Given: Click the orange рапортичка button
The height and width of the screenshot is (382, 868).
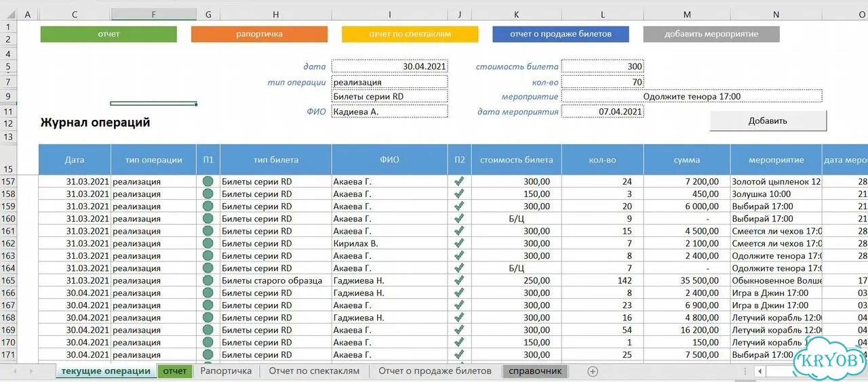Looking at the screenshot, I should (x=259, y=34).
